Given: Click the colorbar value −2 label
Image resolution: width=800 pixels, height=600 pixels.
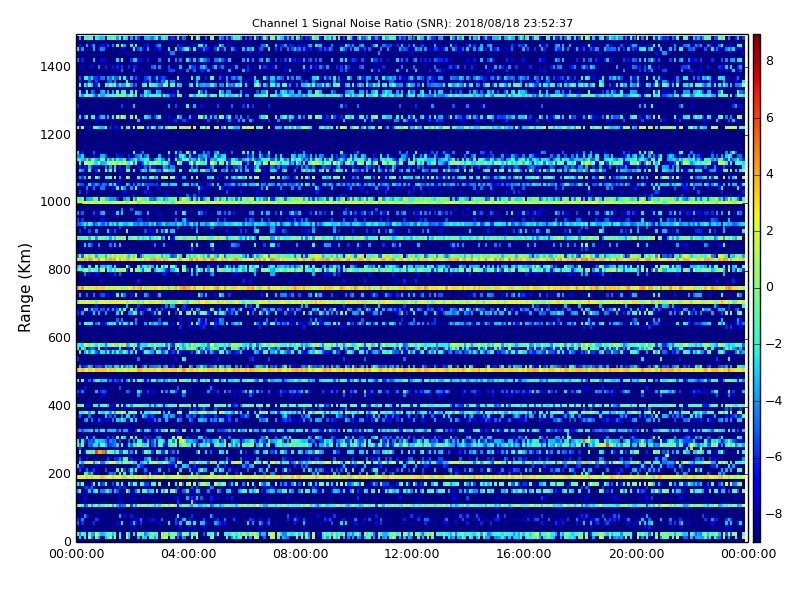Looking at the screenshot, I should pyautogui.click(x=774, y=344).
